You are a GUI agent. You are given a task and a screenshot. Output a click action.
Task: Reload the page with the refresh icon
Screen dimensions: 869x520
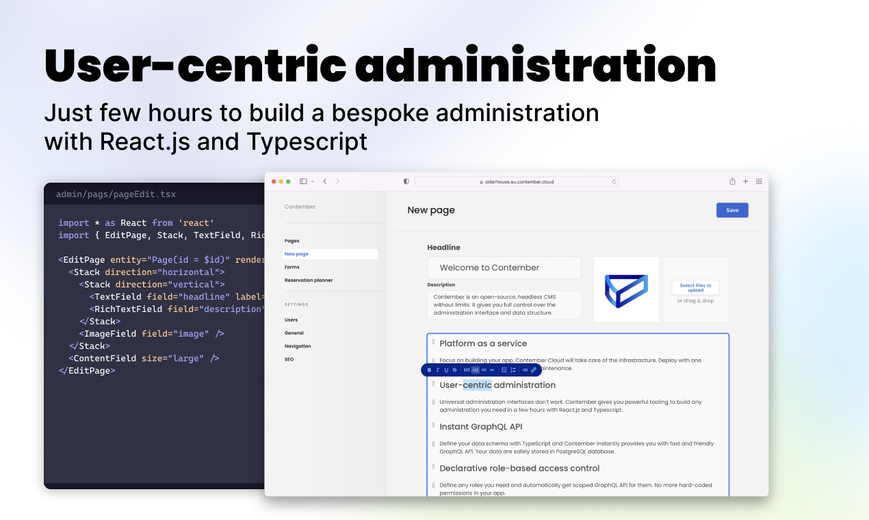[x=614, y=181]
